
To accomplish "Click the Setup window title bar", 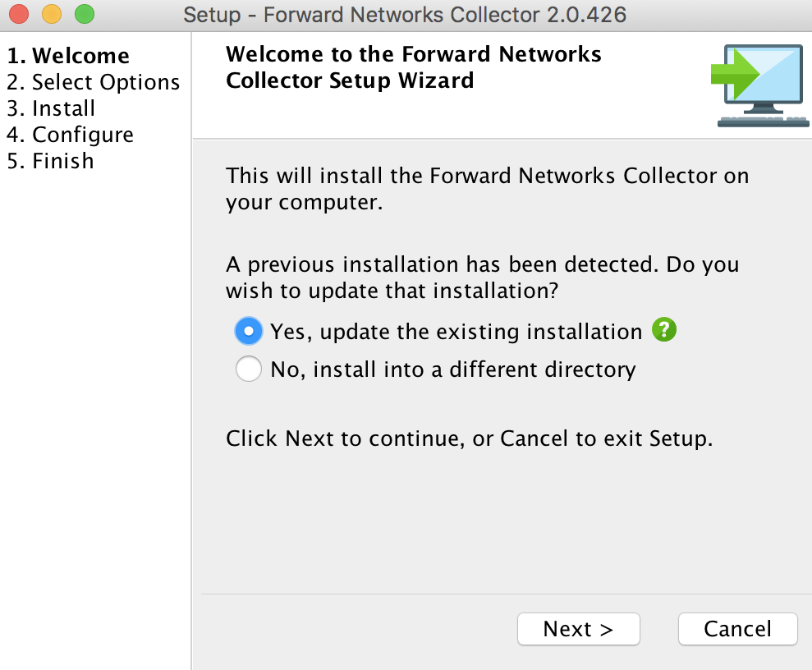I will [406, 14].
